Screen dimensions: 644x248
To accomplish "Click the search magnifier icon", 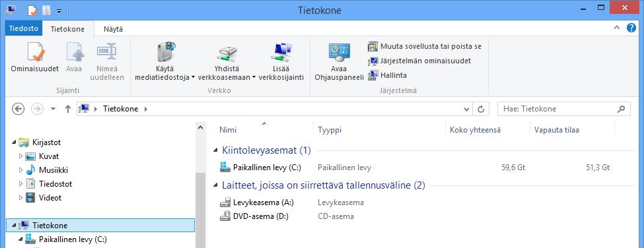I will (622, 109).
